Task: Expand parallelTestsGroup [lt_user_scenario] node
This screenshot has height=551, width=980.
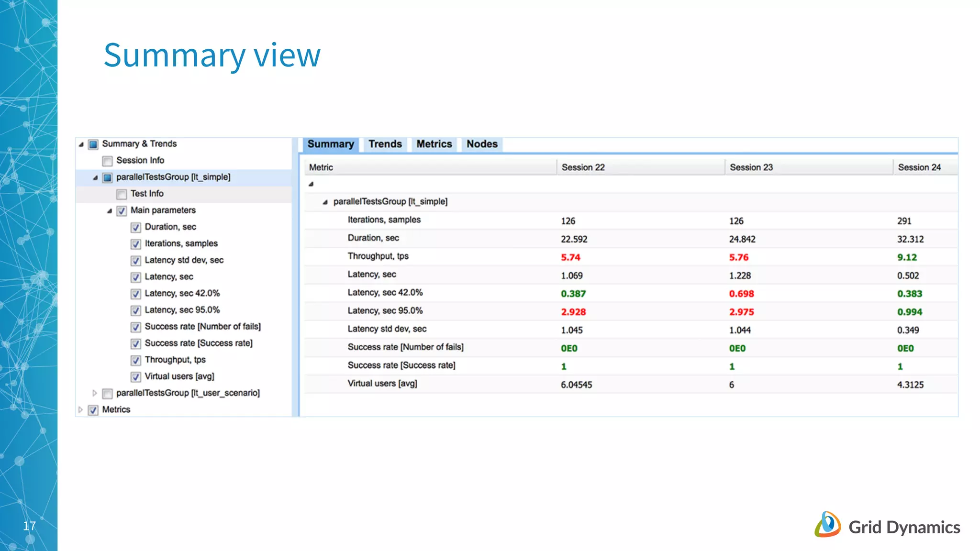Action: click(95, 393)
